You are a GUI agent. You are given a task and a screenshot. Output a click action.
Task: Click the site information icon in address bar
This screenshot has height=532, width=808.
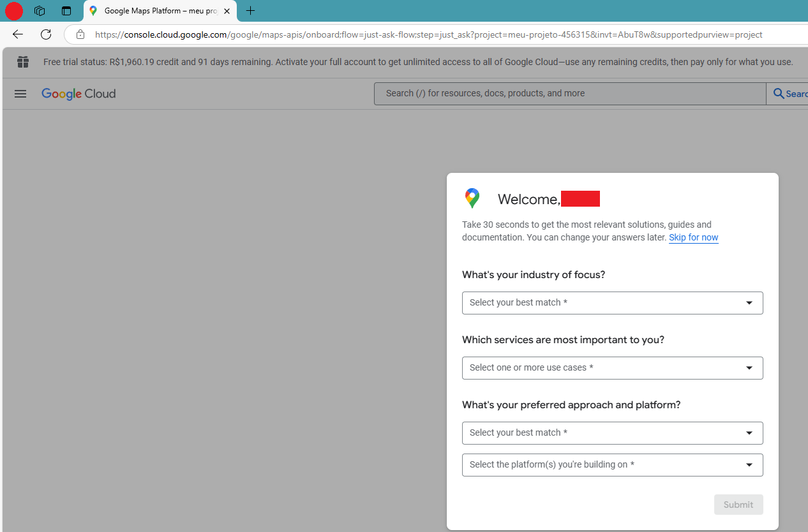point(80,34)
